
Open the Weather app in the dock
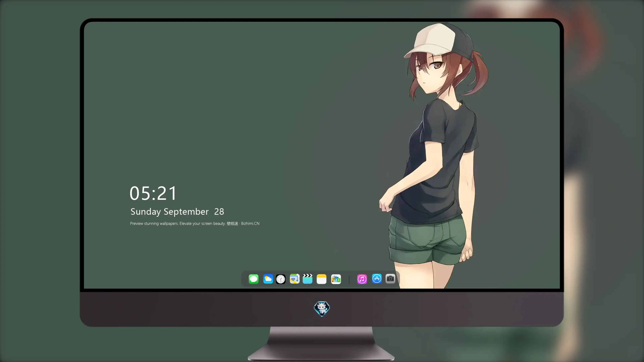pyautogui.click(x=268, y=279)
